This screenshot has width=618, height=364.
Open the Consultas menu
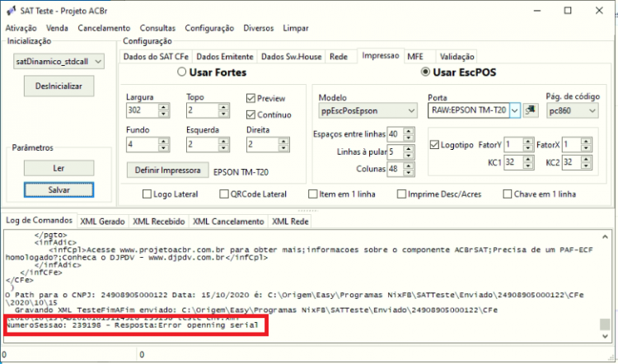click(157, 28)
